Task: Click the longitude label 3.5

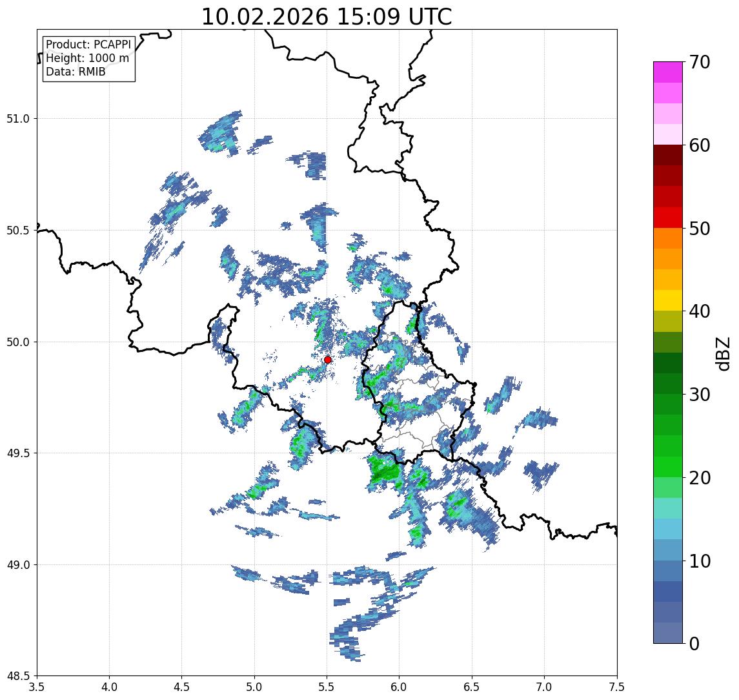Action: 37,687
